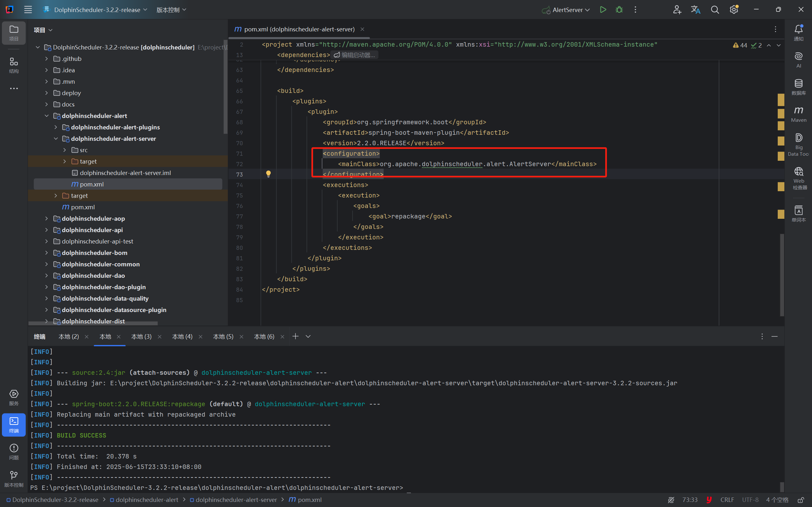The image size is (812, 507).
Task: Click the green Run button
Action: click(603, 10)
